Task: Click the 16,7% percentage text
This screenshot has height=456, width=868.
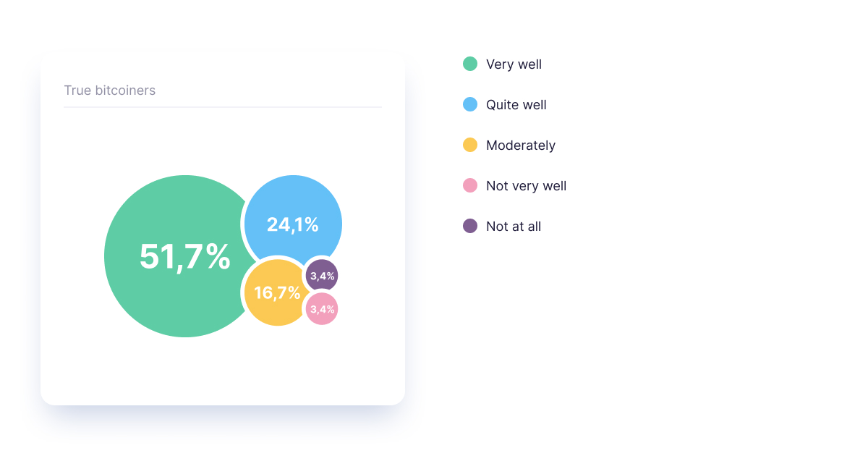Action: pyautogui.click(x=277, y=293)
